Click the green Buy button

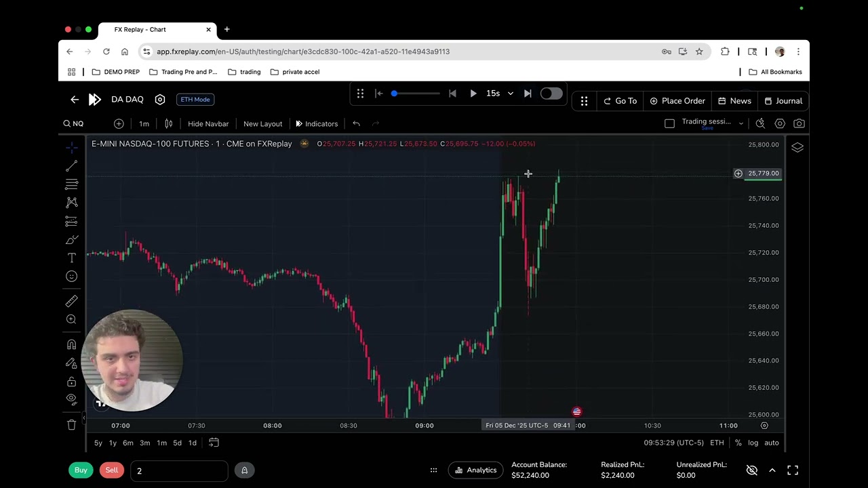coord(81,470)
